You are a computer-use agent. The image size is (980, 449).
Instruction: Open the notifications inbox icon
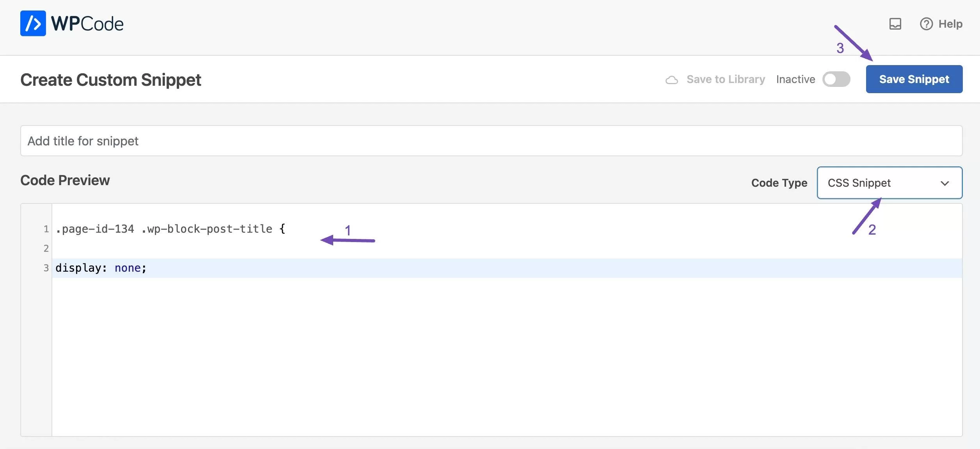(x=895, y=24)
